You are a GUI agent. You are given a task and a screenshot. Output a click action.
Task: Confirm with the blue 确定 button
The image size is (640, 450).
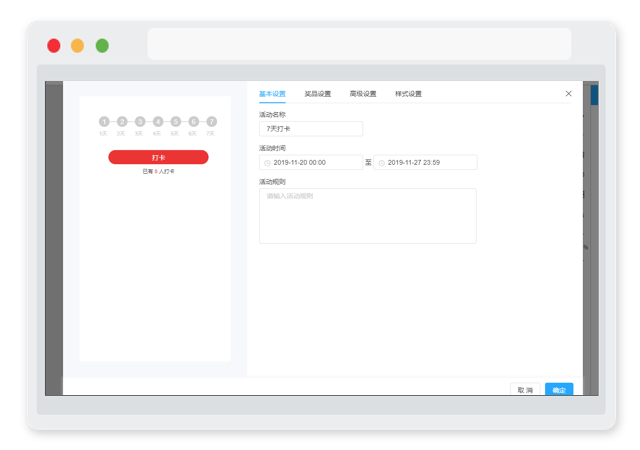click(x=559, y=390)
